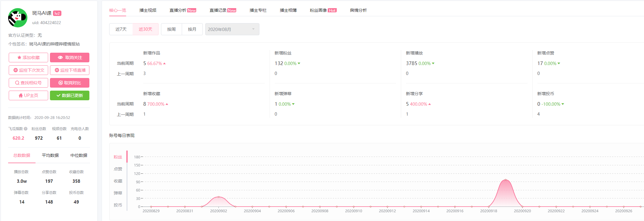Click the 取消对比 button
This screenshot has height=221, width=644.
pos(70,83)
